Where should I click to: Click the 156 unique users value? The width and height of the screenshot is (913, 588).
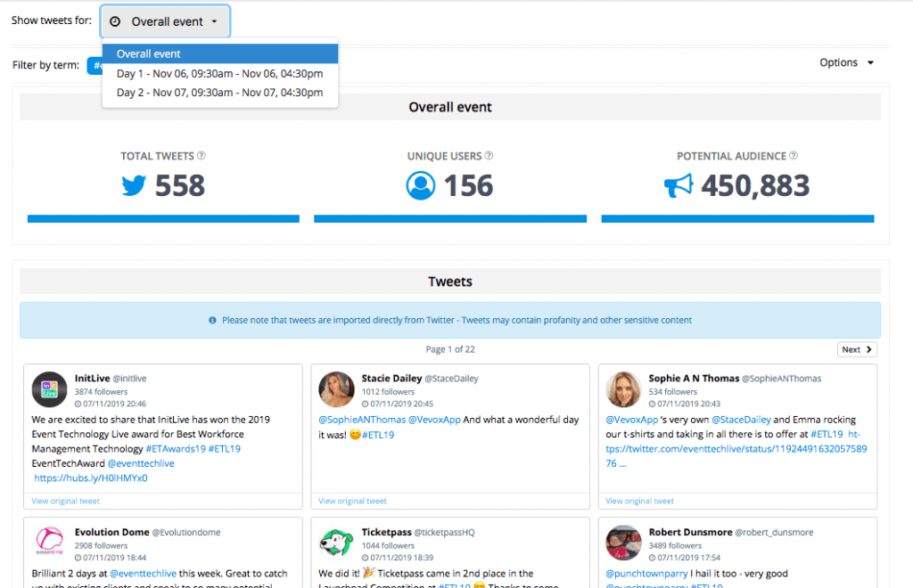(x=468, y=185)
